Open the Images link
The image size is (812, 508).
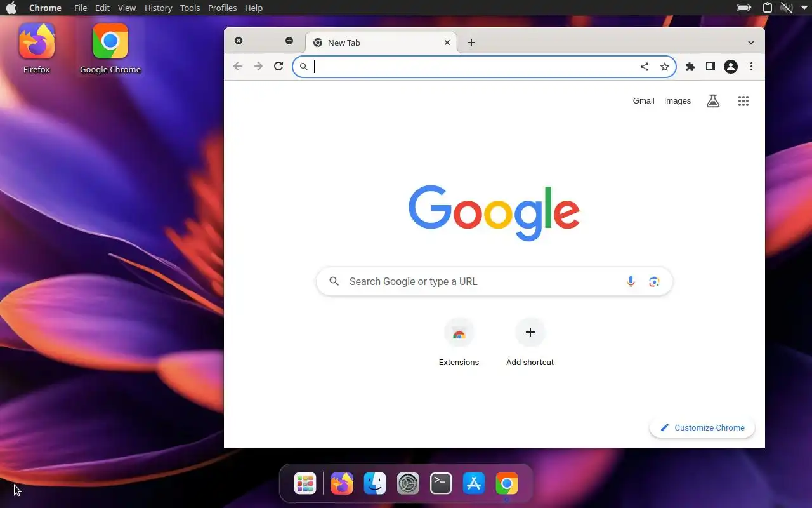tap(678, 101)
